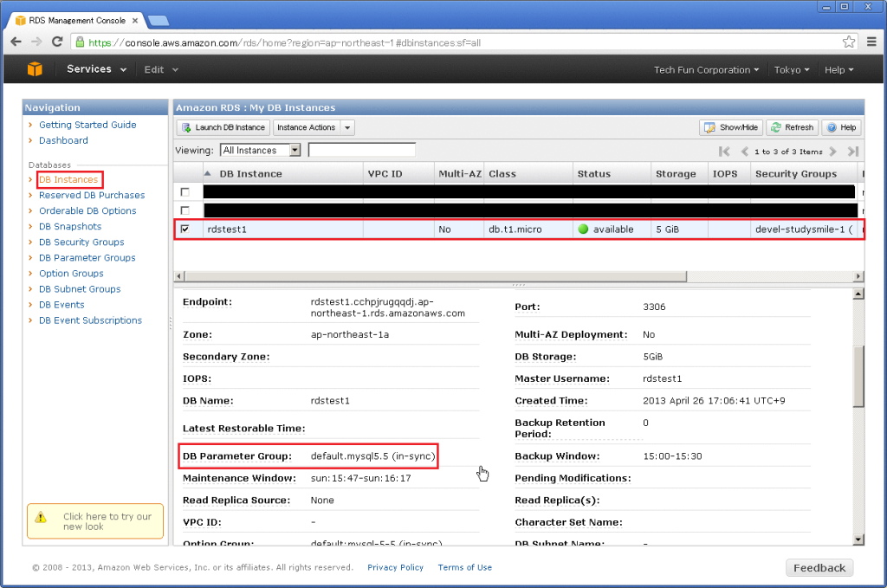The height and width of the screenshot is (588, 887).
Task: Open DB Events in navigation
Action: point(62,305)
